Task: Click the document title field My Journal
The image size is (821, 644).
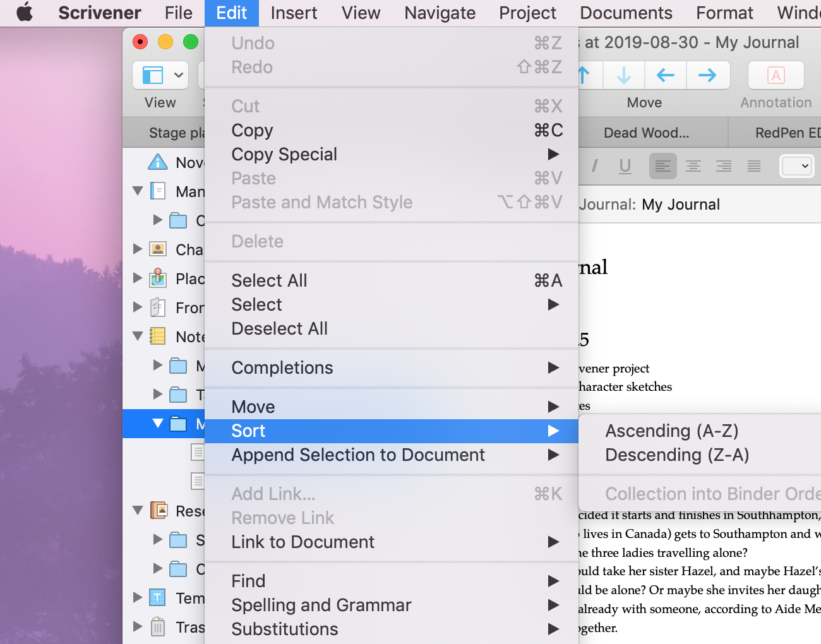Action: tap(681, 205)
